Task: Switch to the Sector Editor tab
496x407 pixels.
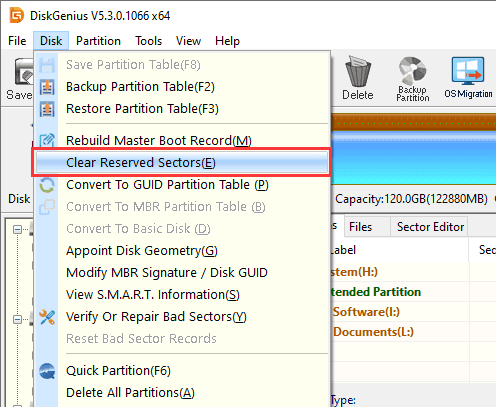Action: coord(430,227)
